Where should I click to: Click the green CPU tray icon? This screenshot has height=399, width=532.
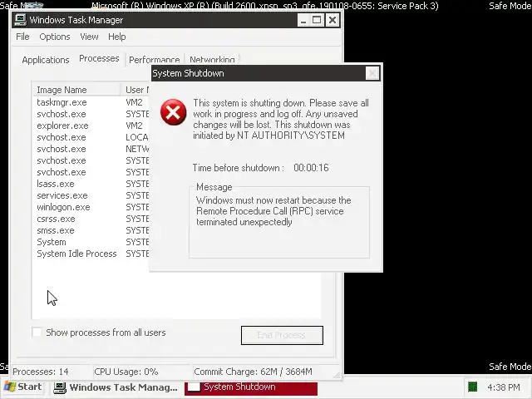[473, 387]
